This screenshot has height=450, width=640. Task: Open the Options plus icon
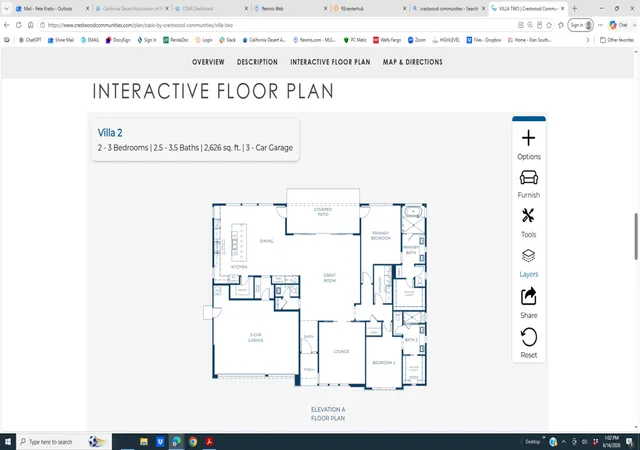click(x=529, y=138)
